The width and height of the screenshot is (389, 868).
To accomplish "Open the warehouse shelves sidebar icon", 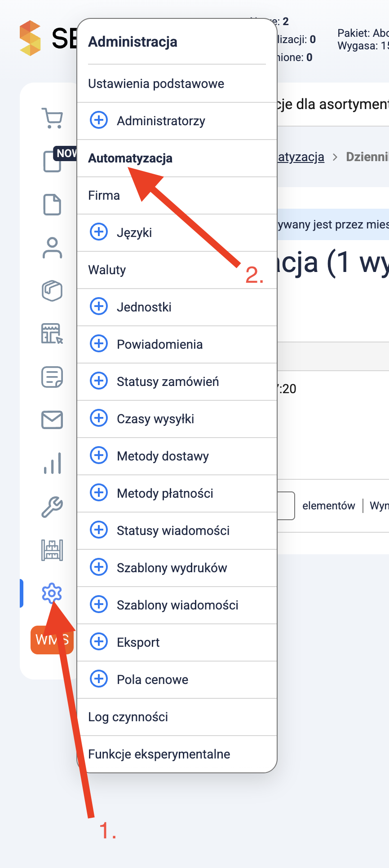I will (52, 550).
